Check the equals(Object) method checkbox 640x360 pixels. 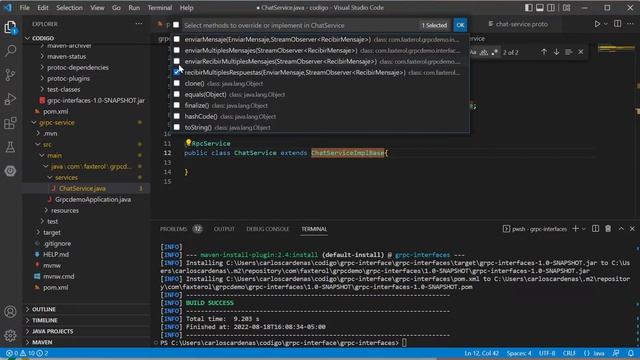(x=177, y=94)
